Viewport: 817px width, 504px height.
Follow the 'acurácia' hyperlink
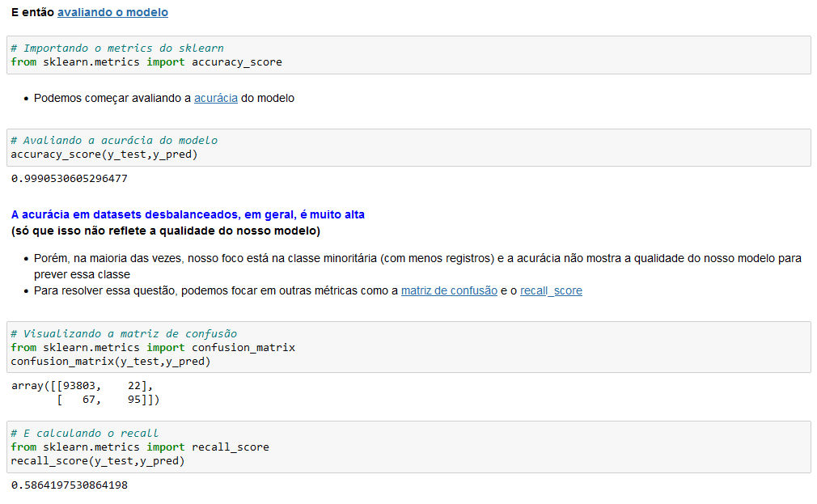(216, 98)
